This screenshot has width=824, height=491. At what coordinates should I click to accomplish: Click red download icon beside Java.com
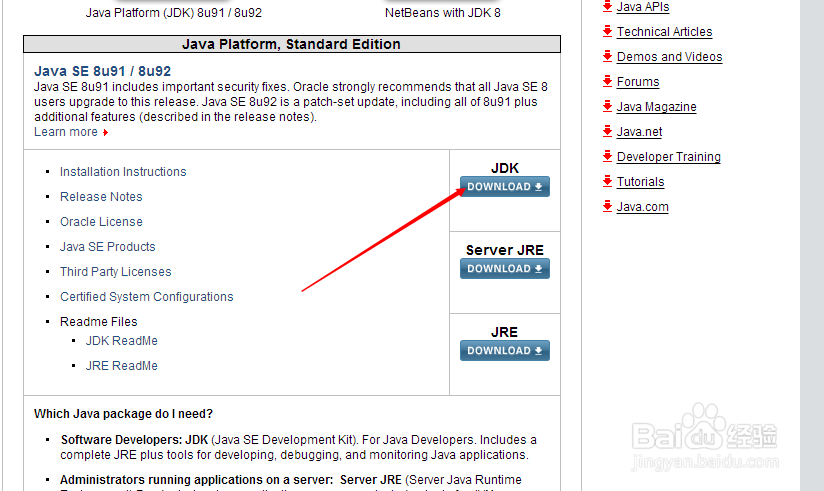tap(607, 206)
